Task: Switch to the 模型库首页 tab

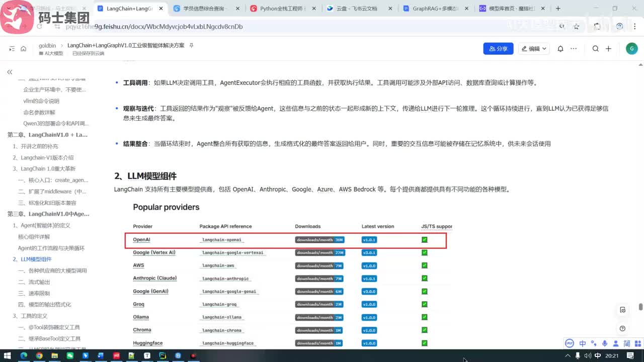Action: click(512, 9)
